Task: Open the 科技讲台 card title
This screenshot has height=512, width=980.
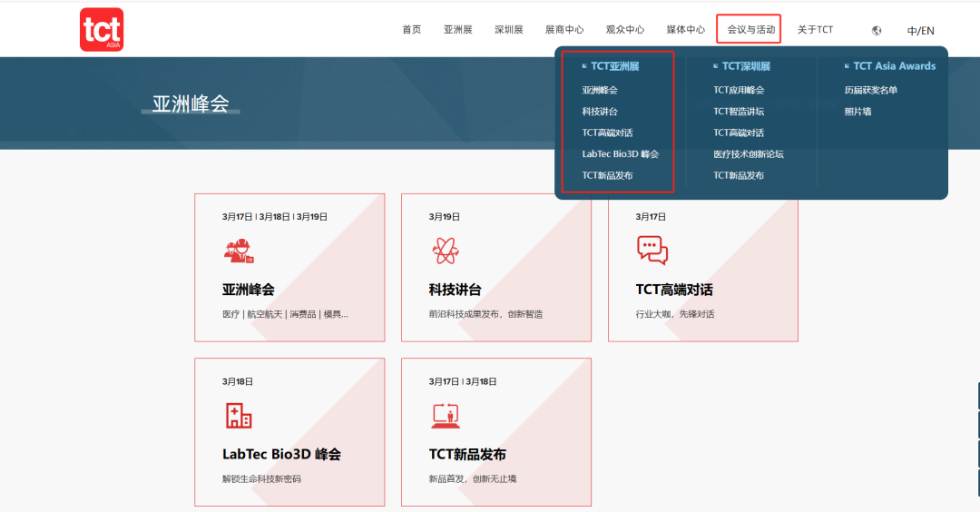Action: tap(455, 290)
